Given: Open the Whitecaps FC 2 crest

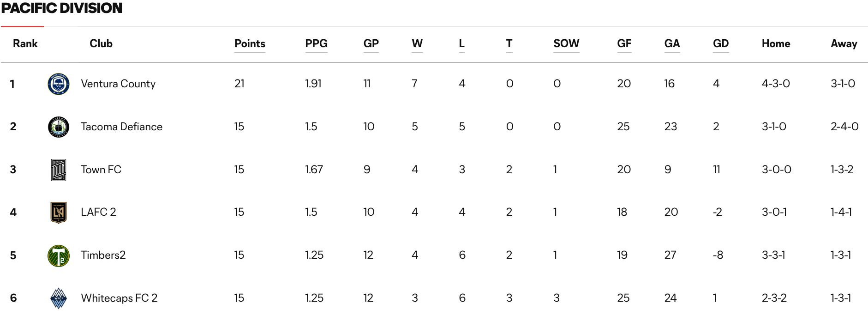Looking at the screenshot, I should [59, 298].
